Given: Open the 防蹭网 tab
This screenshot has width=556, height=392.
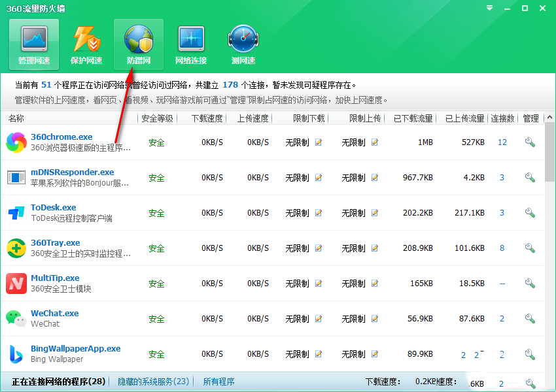Looking at the screenshot, I should point(139,44).
